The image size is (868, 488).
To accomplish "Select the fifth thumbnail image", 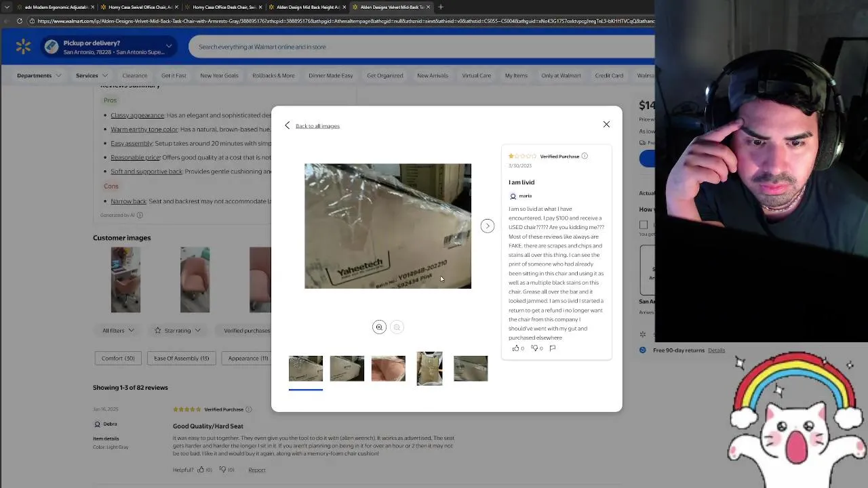I will 471,368.
